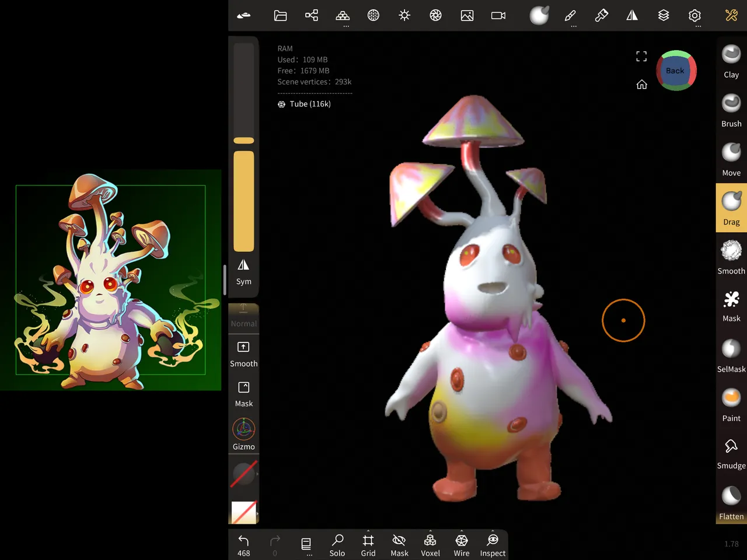Open the Lighting sun menu
This screenshot has width=747, height=560.
point(404,16)
